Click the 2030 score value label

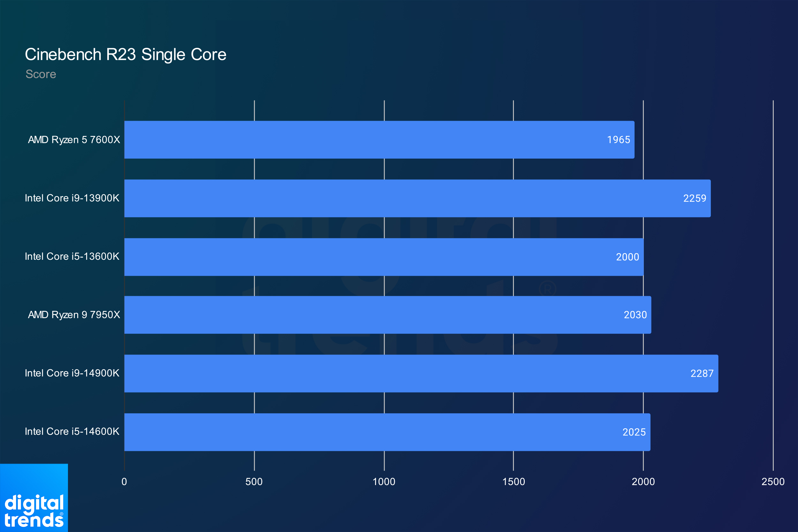point(635,315)
